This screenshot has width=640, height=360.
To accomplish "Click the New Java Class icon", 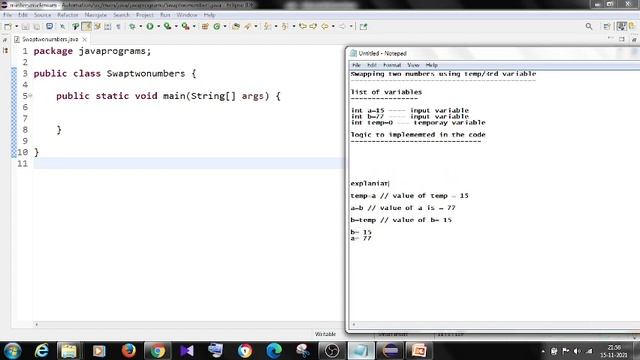I will pyautogui.click(x=217, y=27).
